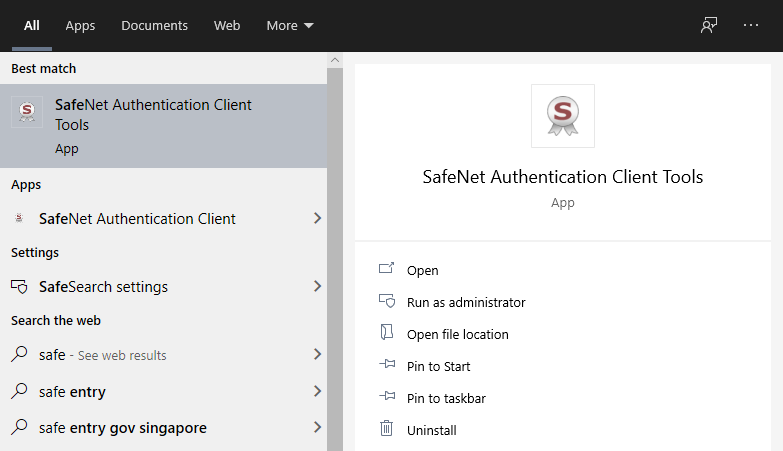Click Open in the app actions
The image size is (783, 451).
pyautogui.click(x=422, y=270)
